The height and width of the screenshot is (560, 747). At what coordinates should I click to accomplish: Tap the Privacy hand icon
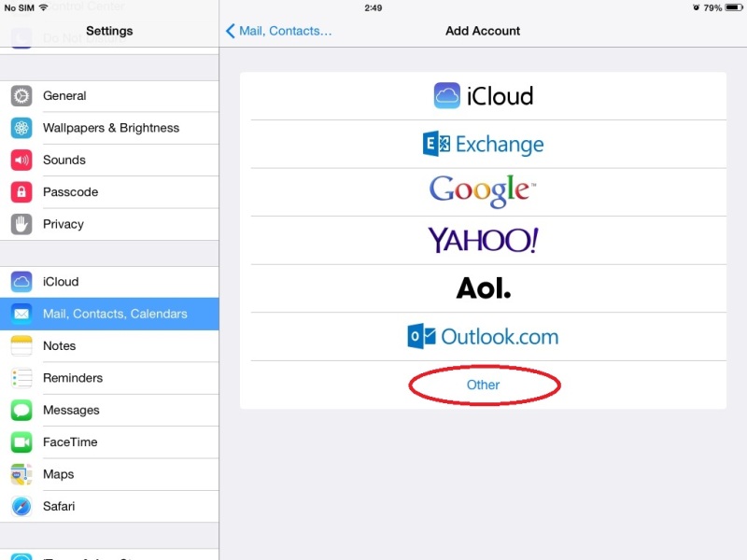tap(21, 224)
